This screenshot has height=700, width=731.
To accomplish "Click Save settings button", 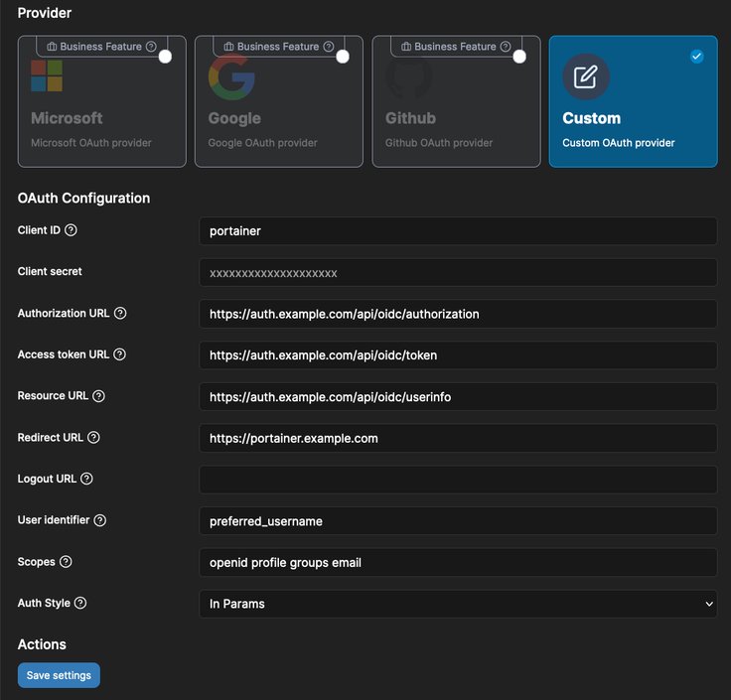I will [x=59, y=675].
